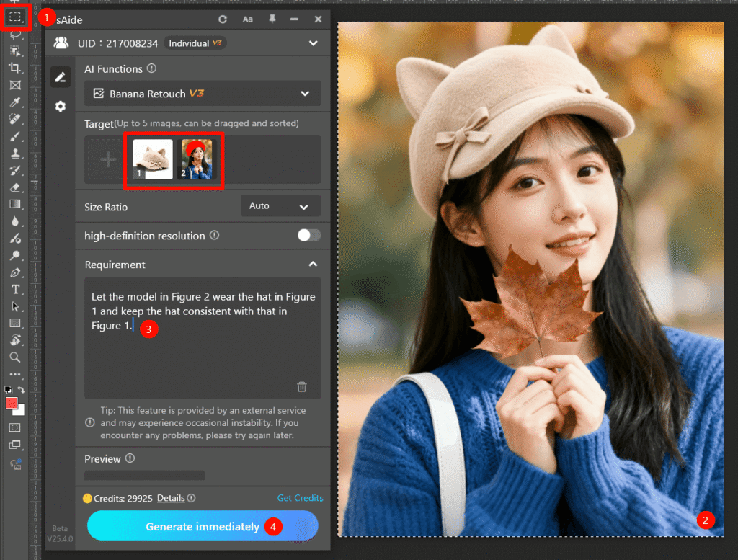Expand the UID account section
The width and height of the screenshot is (738, 560).
coord(313,43)
